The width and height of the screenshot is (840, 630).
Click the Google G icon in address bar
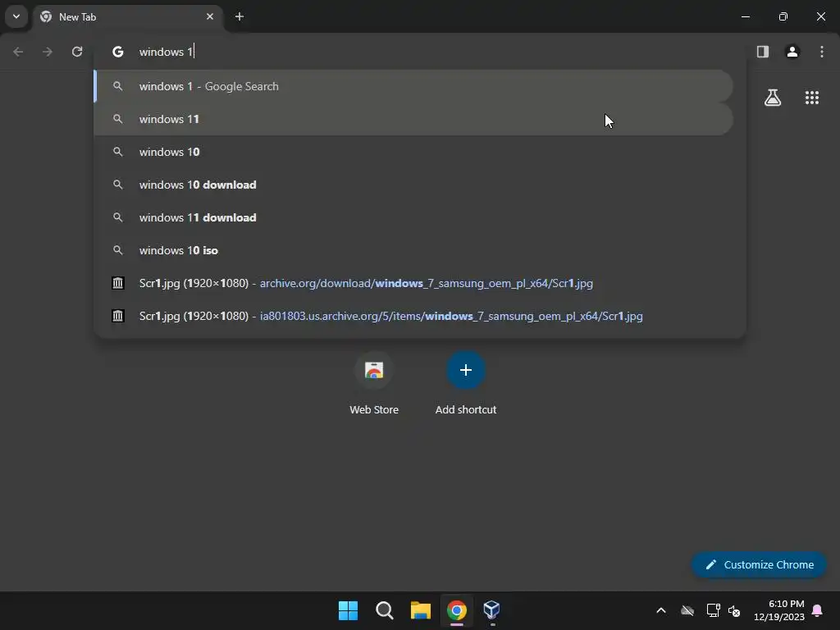tap(118, 52)
